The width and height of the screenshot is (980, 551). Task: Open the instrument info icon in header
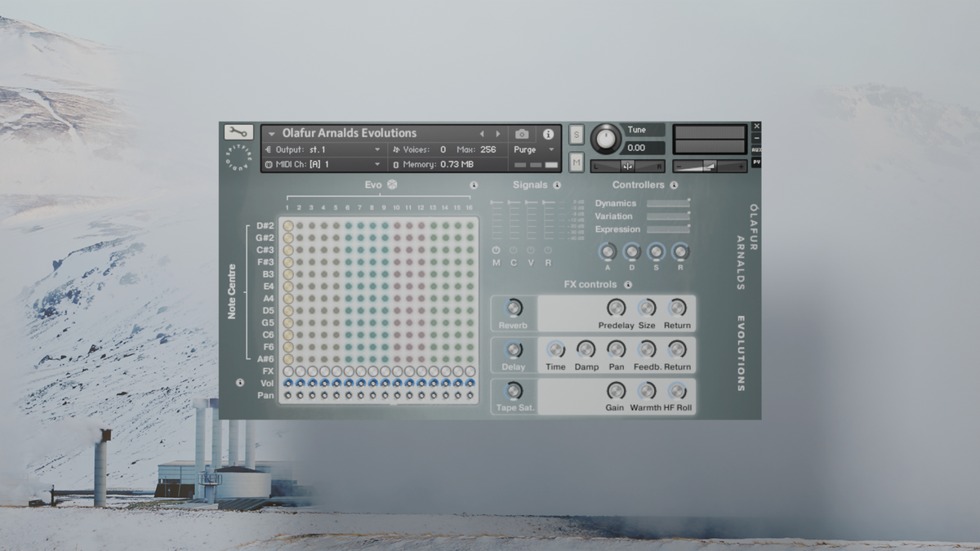(548, 134)
